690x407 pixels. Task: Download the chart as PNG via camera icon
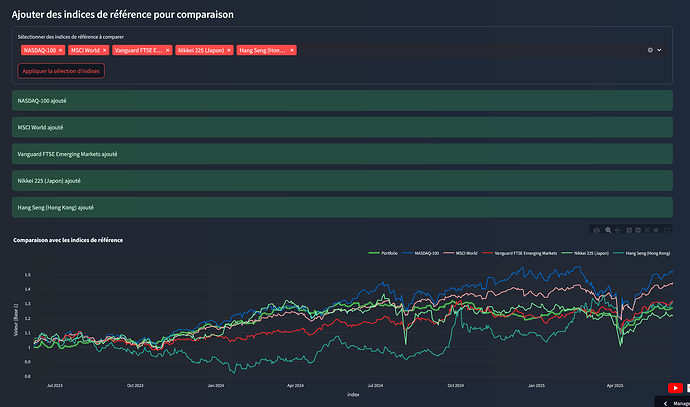597,230
